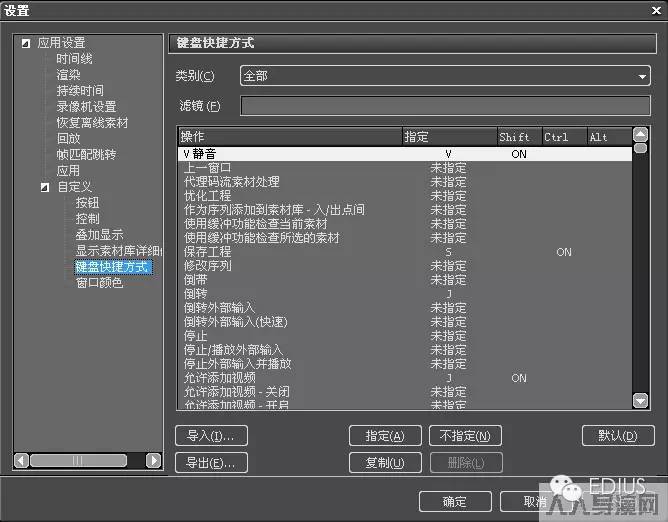The image size is (668, 522).
Task: Confirm the settings with 确定
Action: tap(454, 501)
